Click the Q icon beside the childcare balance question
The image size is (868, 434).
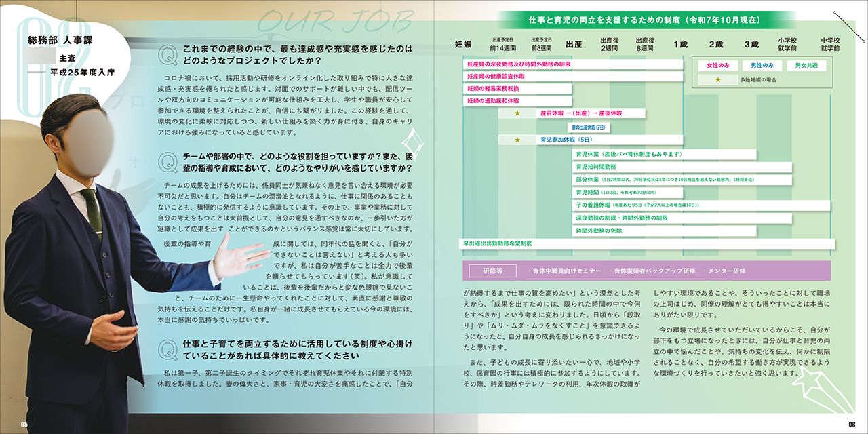coord(167,349)
